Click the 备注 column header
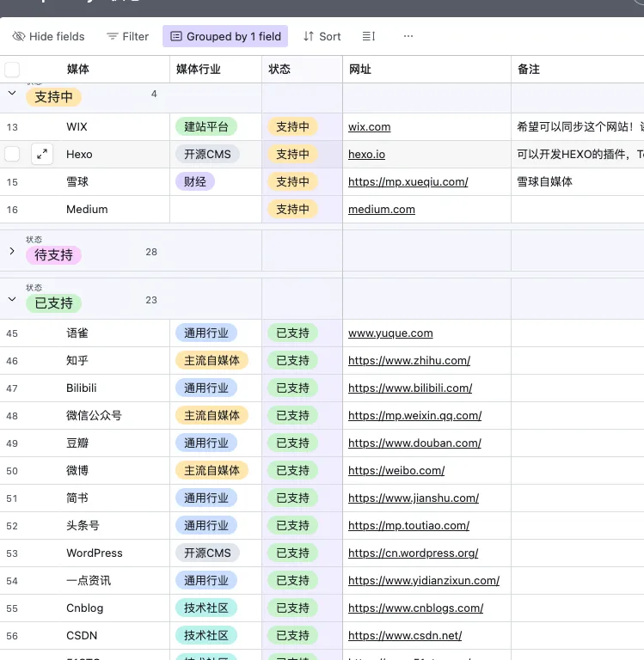 pyautogui.click(x=578, y=69)
